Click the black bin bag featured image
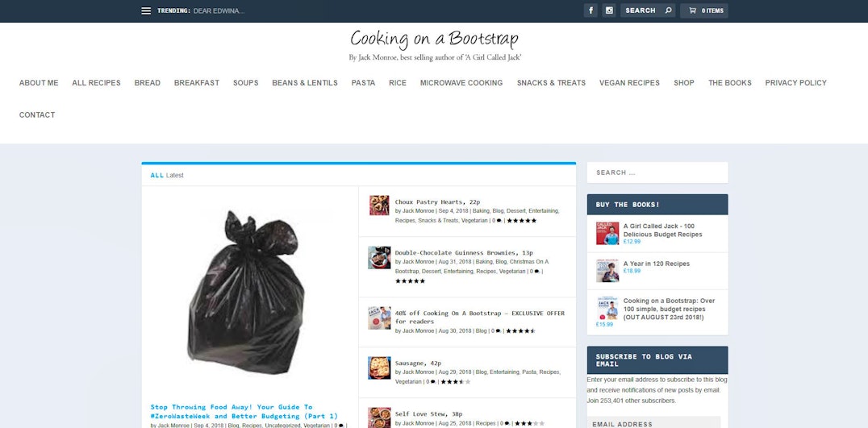The height and width of the screenshot is (428, 868). [246, 293]
